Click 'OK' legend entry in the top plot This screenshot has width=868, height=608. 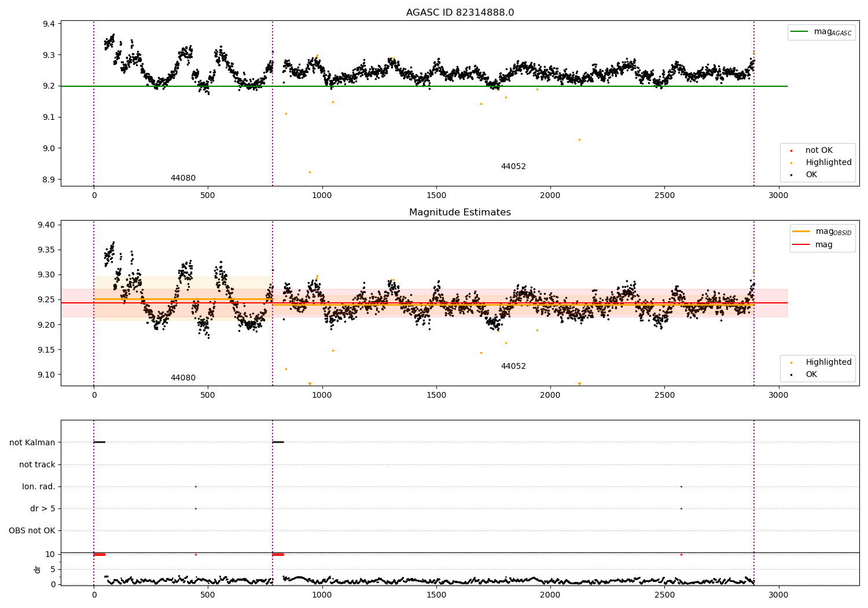coord(803,175)
